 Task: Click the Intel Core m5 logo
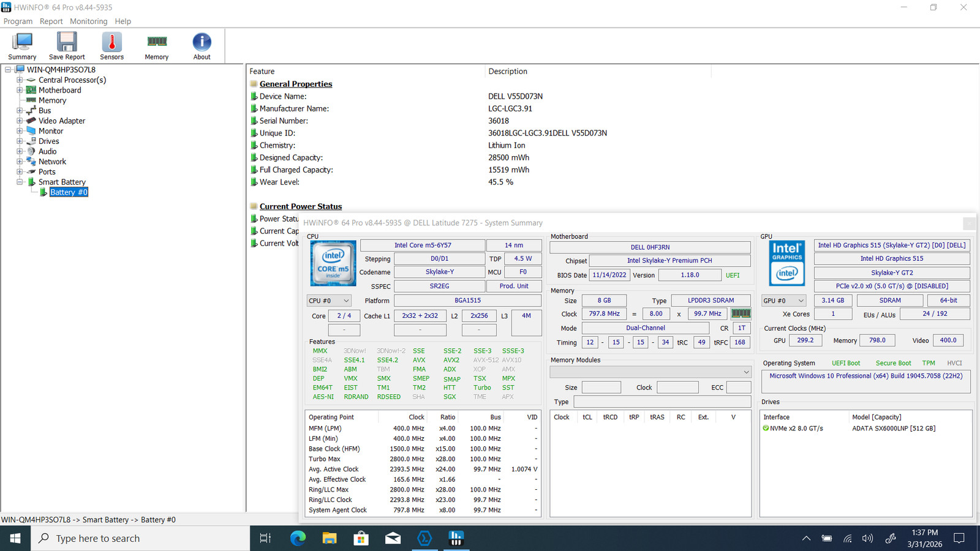click(333, 263)
